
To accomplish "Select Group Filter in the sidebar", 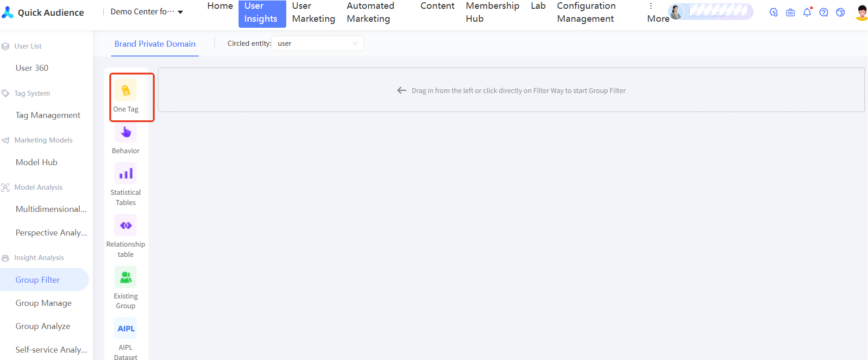I will [x=44, y=279].
